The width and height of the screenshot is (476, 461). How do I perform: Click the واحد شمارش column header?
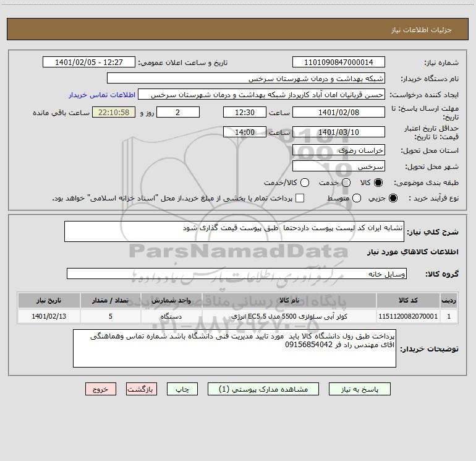(x=171, y=300)
